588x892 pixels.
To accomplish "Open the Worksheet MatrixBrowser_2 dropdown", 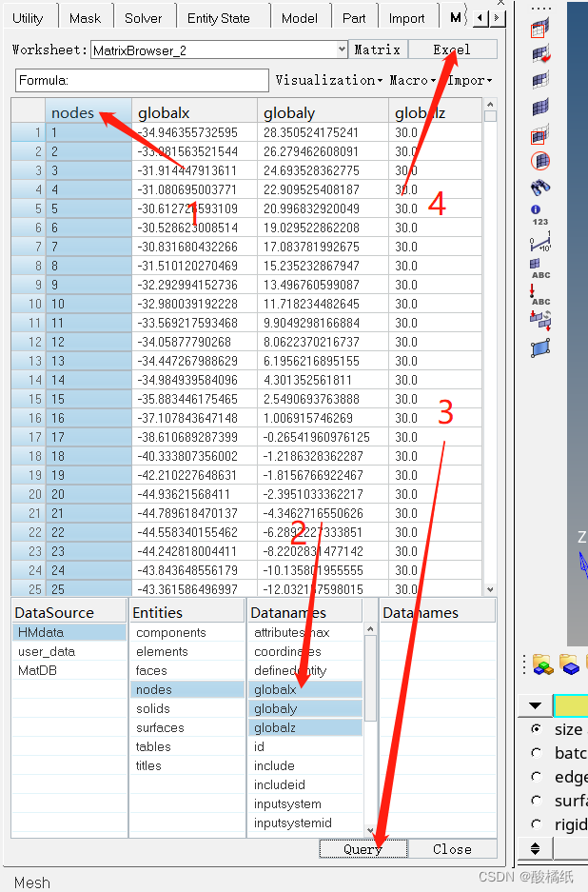I will tap(342, 50).
